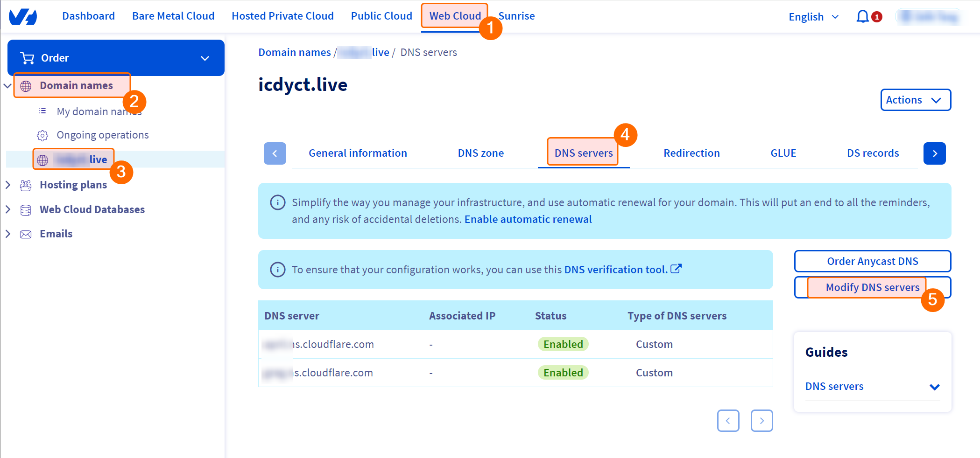Click the Enable automatic renewal link

pyautogui.click(x=528, y=220)
